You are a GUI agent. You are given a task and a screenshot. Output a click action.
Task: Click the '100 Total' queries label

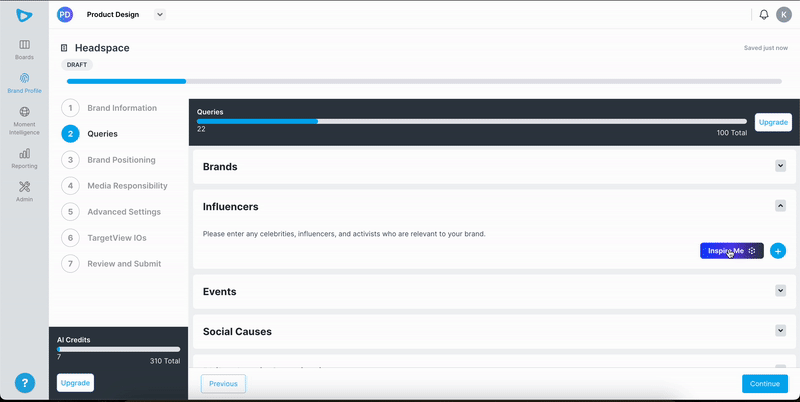[x=732, y=133]
